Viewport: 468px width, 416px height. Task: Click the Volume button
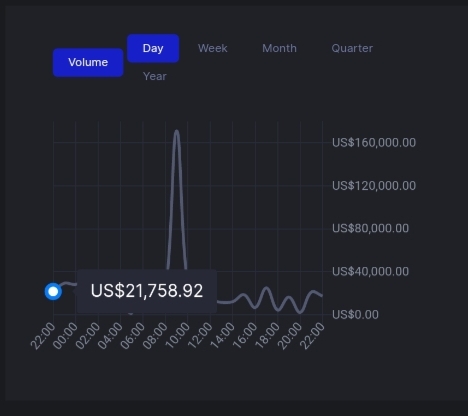tap(88, 62)
